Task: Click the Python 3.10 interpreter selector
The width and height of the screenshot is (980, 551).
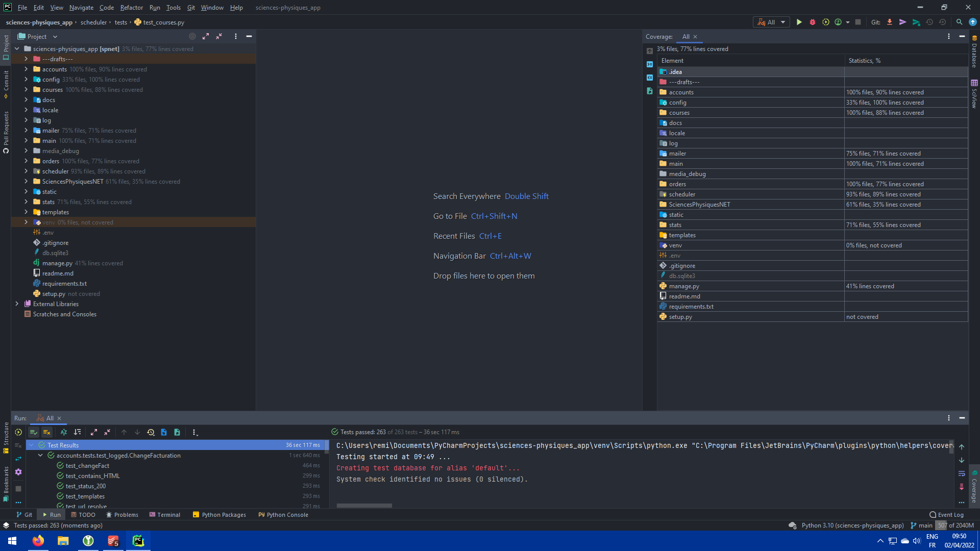Action: (852, 525)
